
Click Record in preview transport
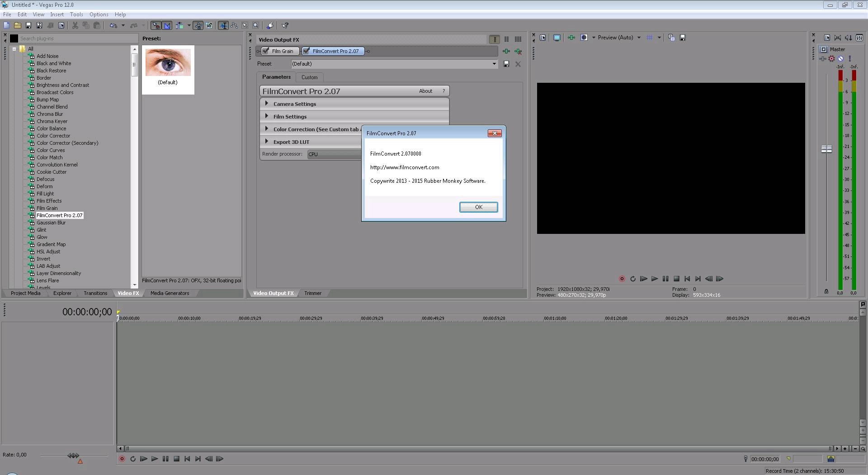click(622, 279)
